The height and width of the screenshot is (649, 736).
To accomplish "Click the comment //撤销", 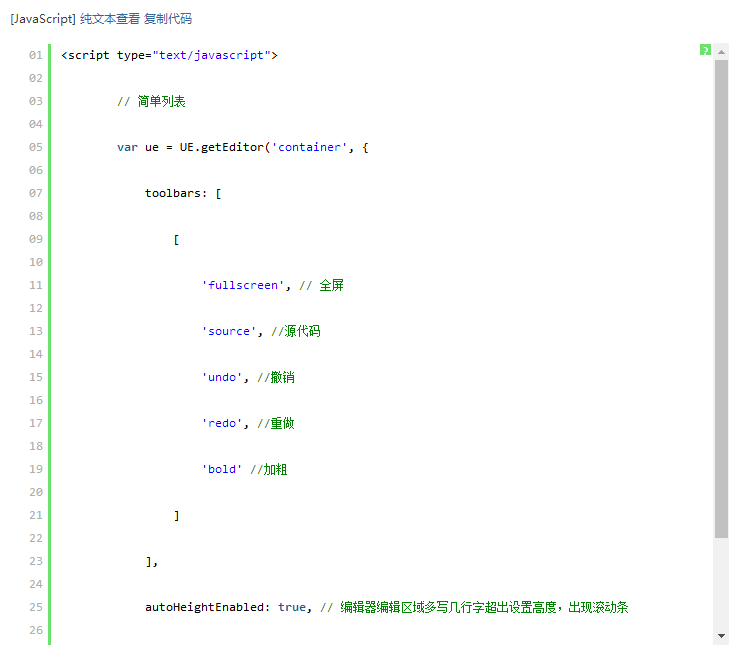I will 276,377.
